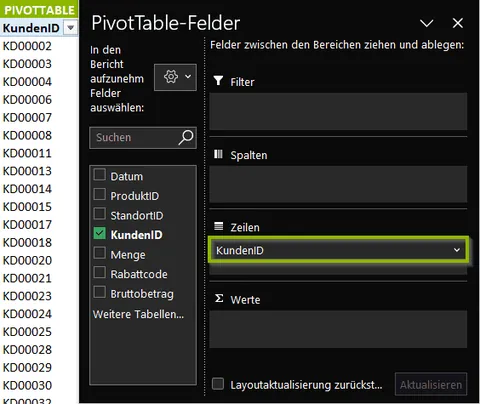Screen dimensions: 480x404
Task: Check the Menge field checkbox
Action: tap(100, 253)
